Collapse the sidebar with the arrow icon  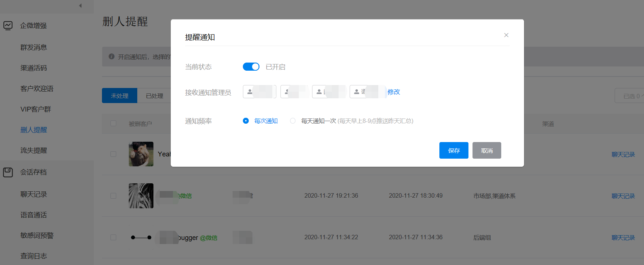80,6
